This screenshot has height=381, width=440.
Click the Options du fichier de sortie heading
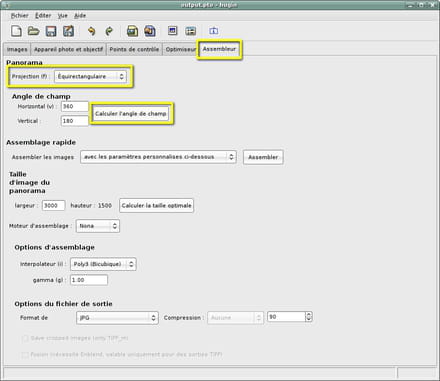click(63, 304)
